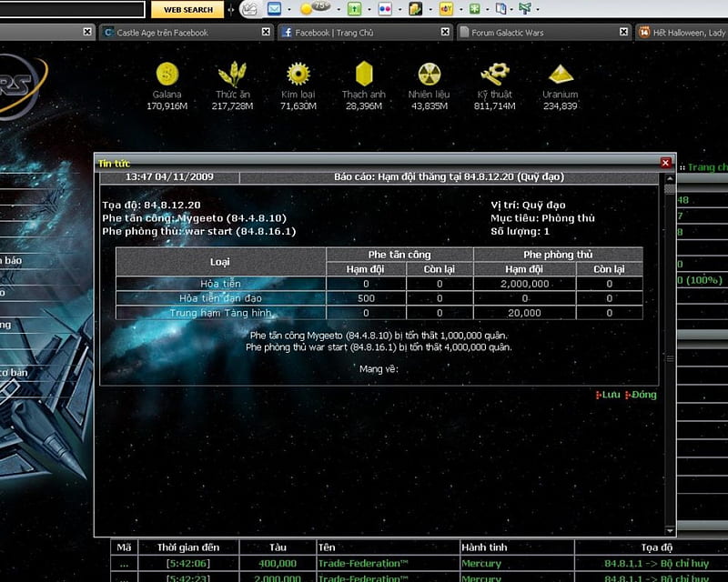Click coordinates 84.8.1.1 in 5:42:06 row

pos(623,564)
